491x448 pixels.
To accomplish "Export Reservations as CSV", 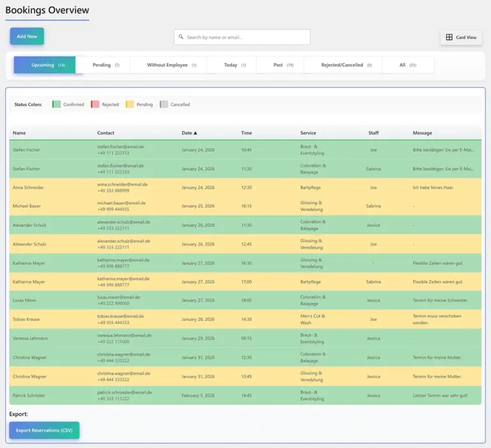I will click(44, 430).
